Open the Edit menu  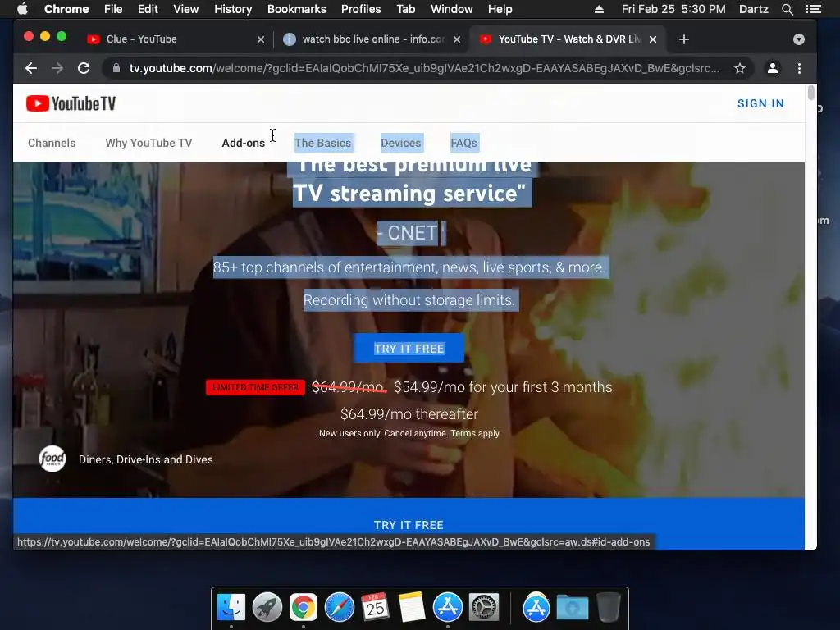(x=148, y=9)
